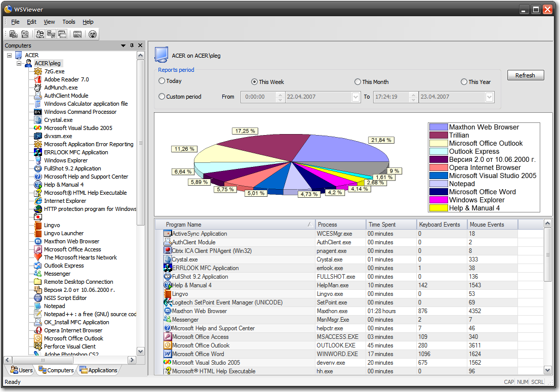The height and width of the screenshot is (392, 560).
Task: Select the Maxthon Web Browser table row
Action: (x=199, y=311)
